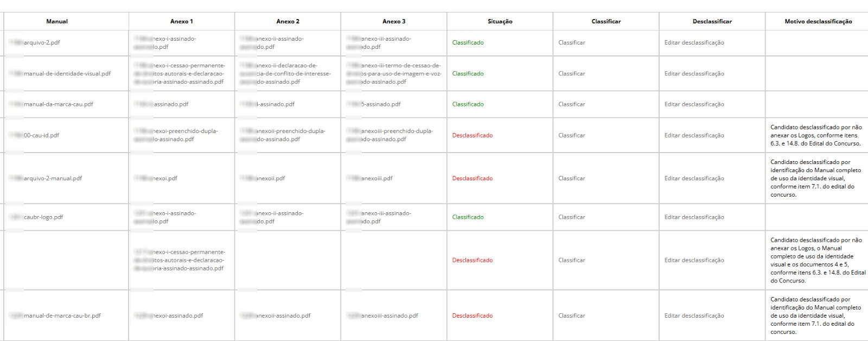The height and width of the screenshot is (341, 868).
Task: Edit desclassificação for the manual-de-identidade-visual.pdf row
Action: [694, 74]
